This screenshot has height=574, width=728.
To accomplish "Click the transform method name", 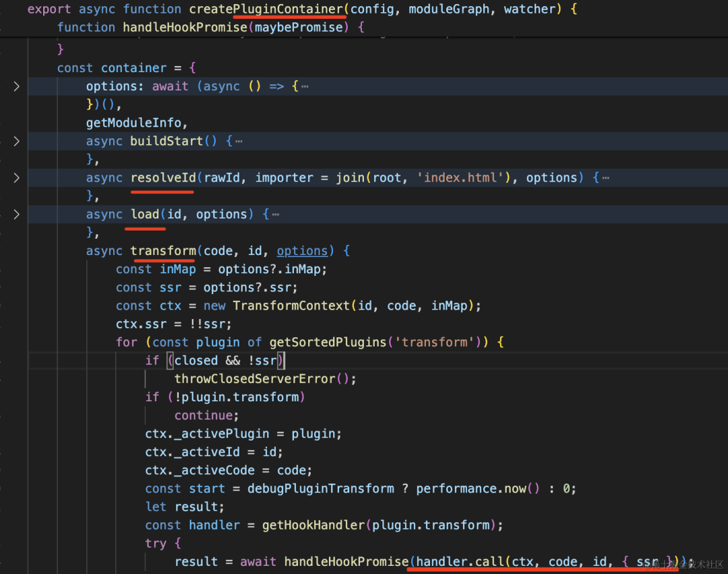I will pos(163,251).
